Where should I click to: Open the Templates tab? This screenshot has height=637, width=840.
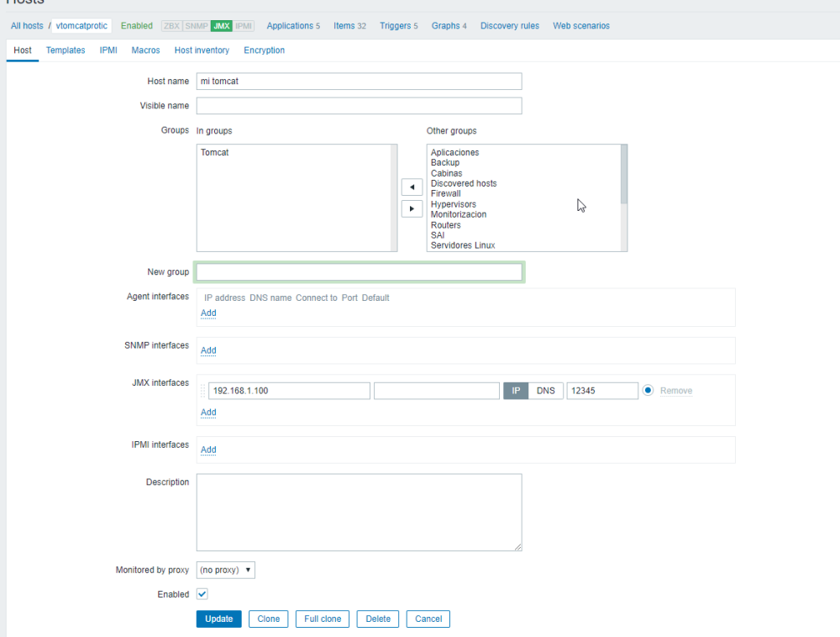66,50
